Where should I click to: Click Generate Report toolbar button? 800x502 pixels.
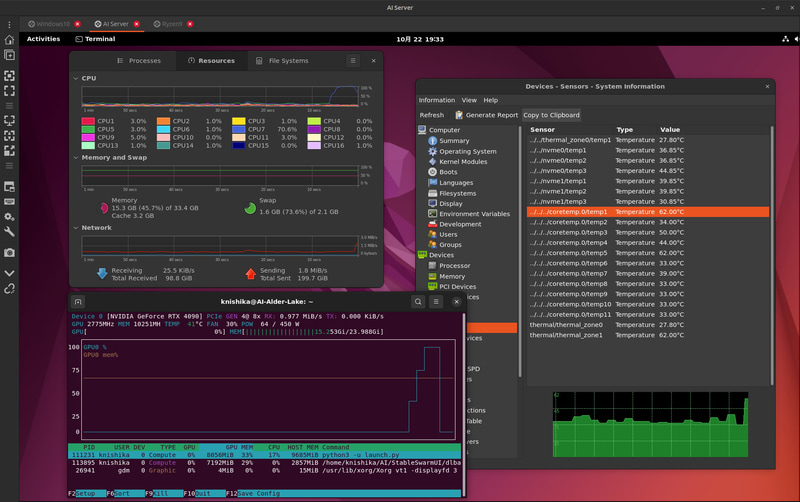click(x=486, y=115)
